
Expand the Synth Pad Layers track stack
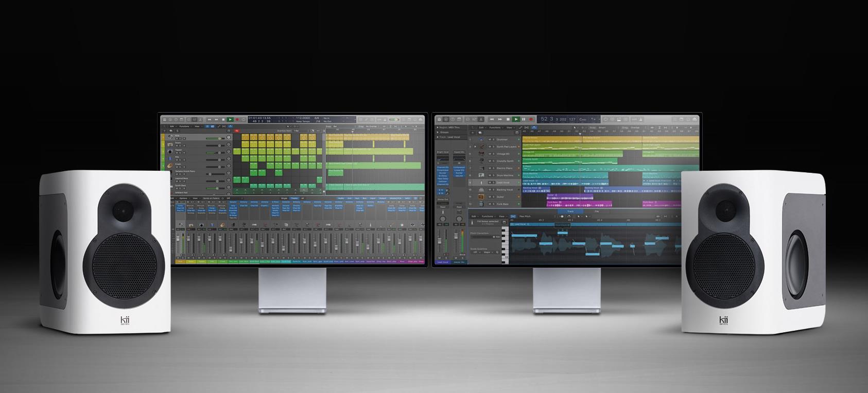[x=476, y=147]
